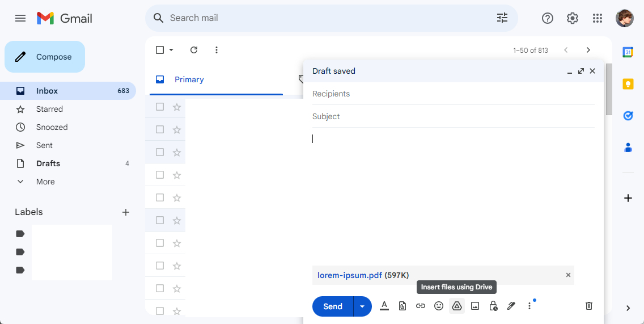
Task: Open the account profile picture
Action: 624,18
